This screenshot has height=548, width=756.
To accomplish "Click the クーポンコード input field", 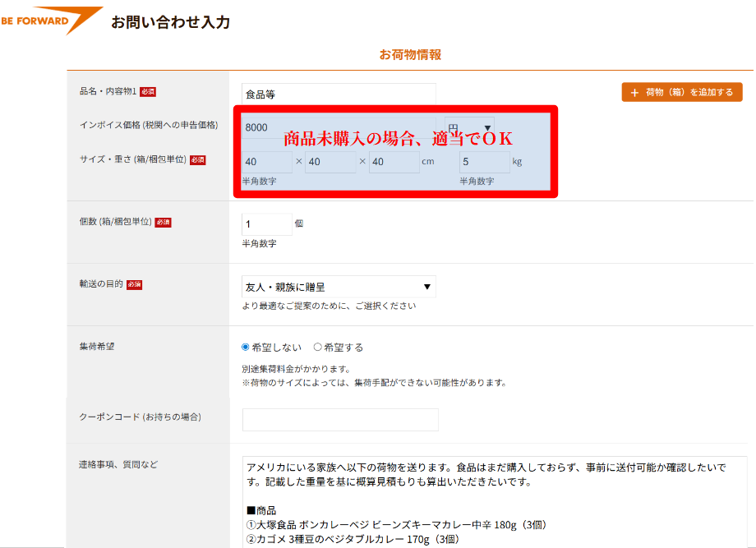I will [x=339, y=420].
